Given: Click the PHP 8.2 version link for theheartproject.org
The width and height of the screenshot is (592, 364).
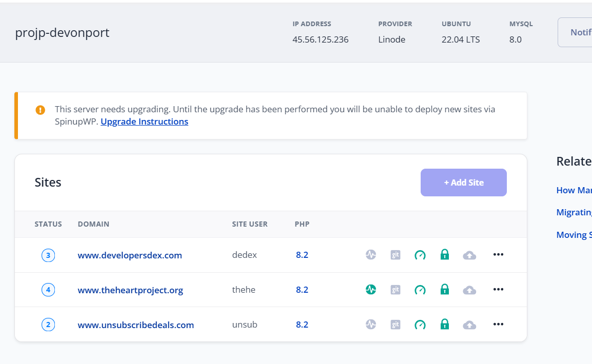Looking at the screenshot, I should tap(302, 290).
